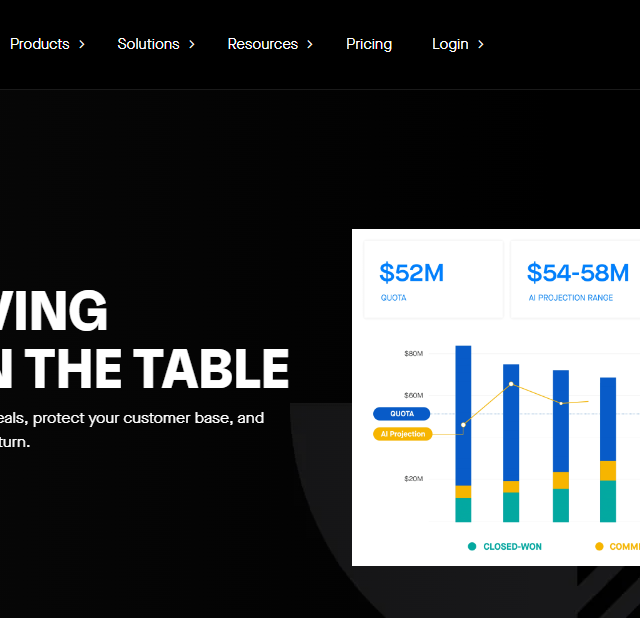Click the AI projection point on first bar
The image size is (640, 618).
point(463,425)
